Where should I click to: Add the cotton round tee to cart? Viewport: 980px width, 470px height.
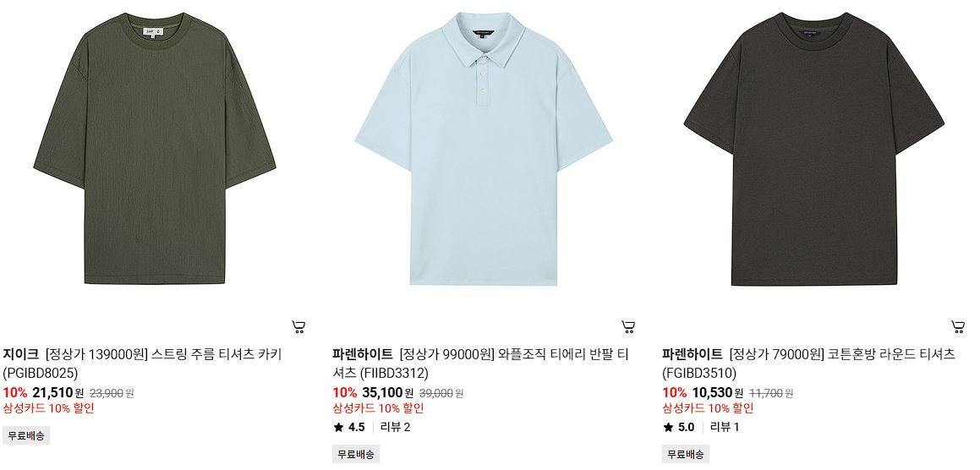958,327
